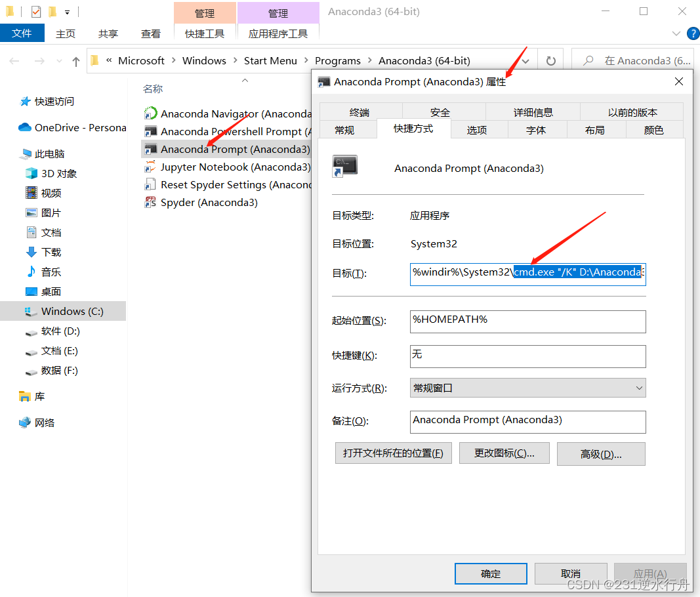This screenshot has width=700, height=597.
Task: Click 更改图标 Change Icon button
Action: [x=504, y=453]
